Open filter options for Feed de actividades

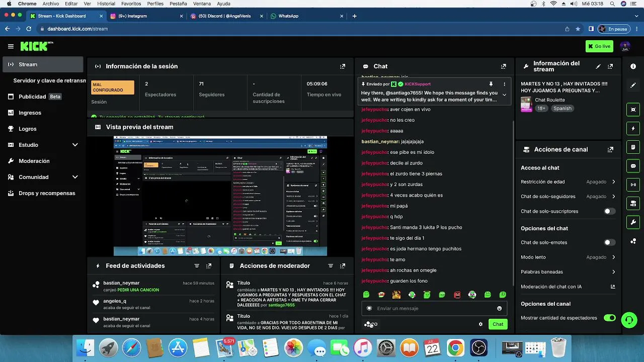click(197, 266)
